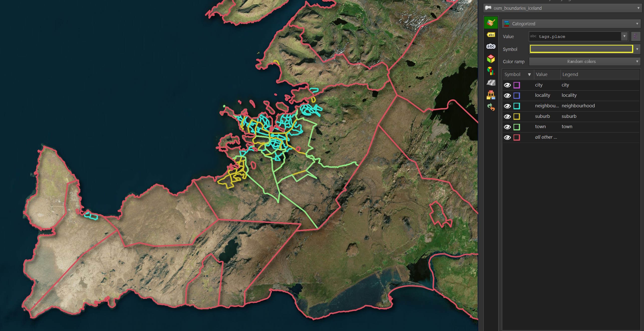Open the History undo/redo tab icon

click(x=491, y=107)
